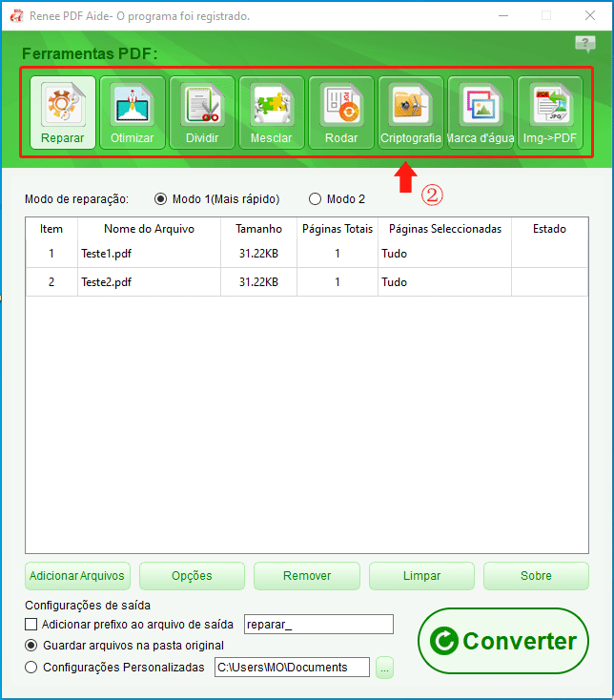Click the Remover button
This screenshot has height=700, width=614.
pyautogui.click(x=307, y=576)
